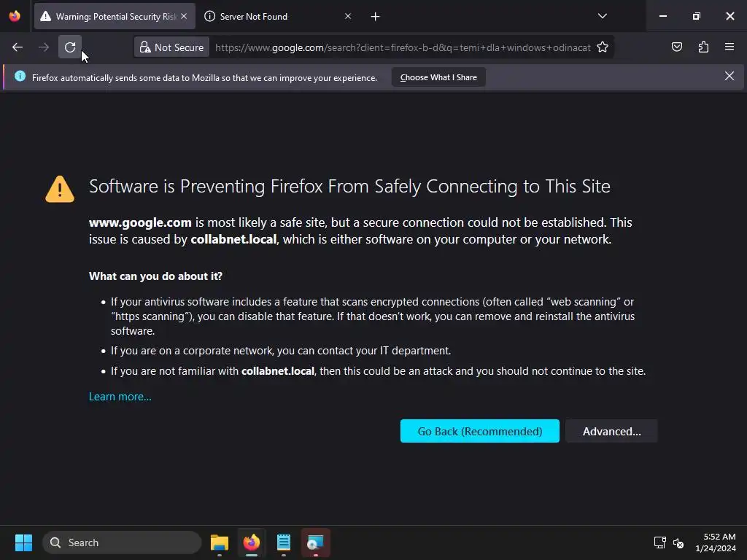Image resolution: width=747 pixels, height=560 pixels.
Task: Open the clock showing 5:52 AM
Action: coord(716,542)
